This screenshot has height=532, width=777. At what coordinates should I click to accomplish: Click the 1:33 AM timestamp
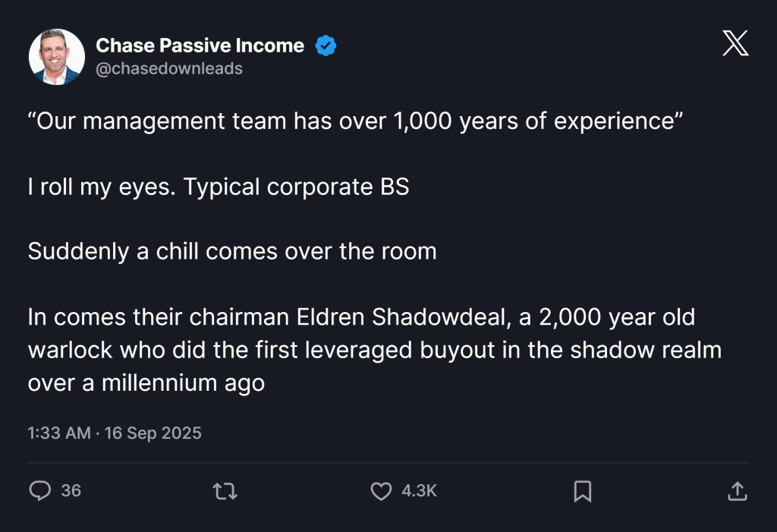[58, 433]
